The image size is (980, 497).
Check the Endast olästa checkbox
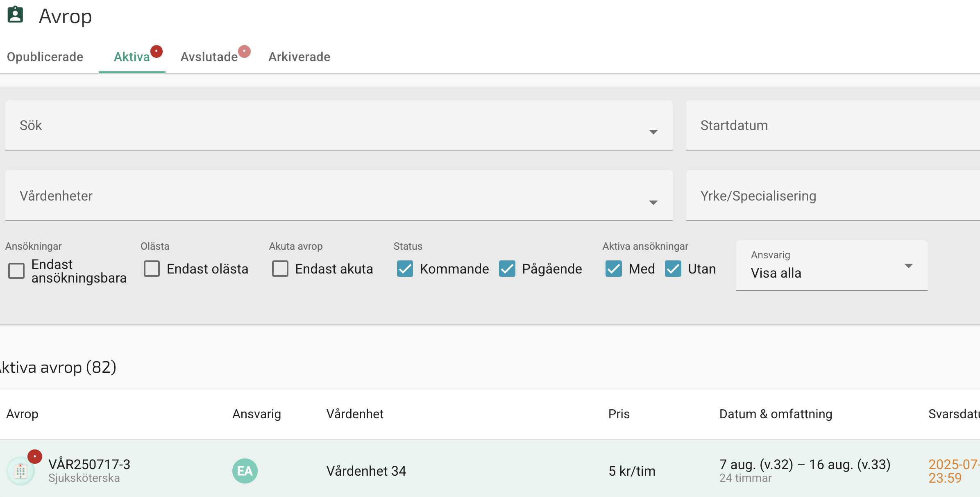click(152, 269)
